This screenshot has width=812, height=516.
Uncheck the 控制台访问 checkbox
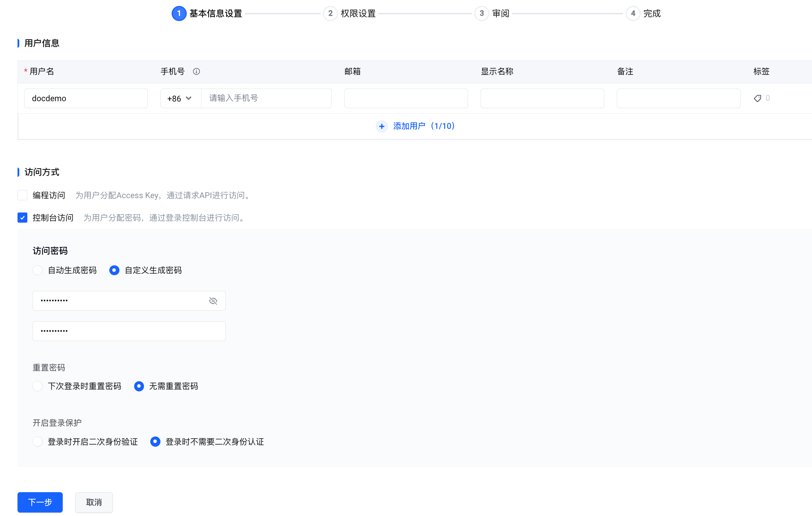22,218
